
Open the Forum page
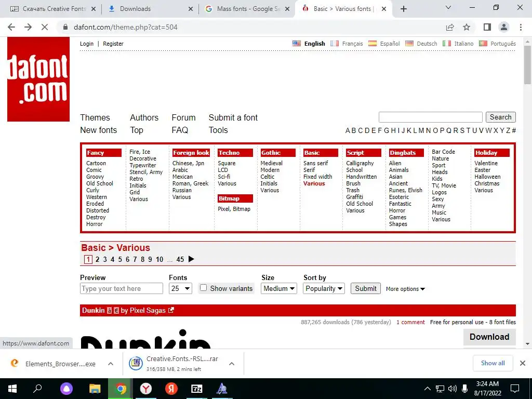click(x=183, y=118)
